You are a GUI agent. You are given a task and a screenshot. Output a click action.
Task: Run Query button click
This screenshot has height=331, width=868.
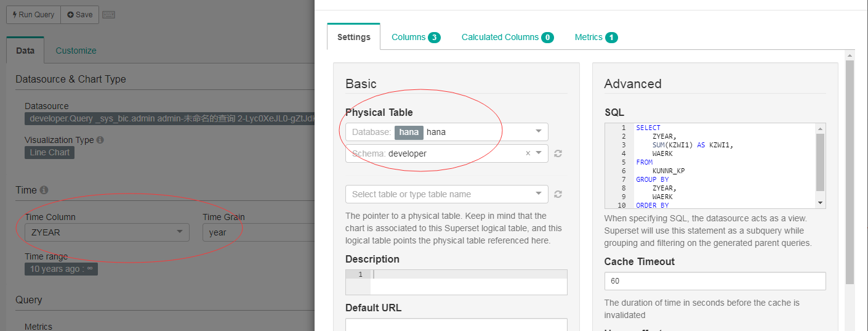[x=34, y=15]
